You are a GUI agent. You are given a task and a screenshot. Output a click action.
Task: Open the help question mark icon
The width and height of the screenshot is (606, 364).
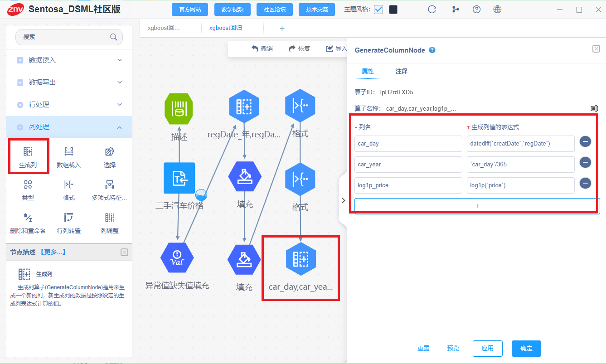476,10
